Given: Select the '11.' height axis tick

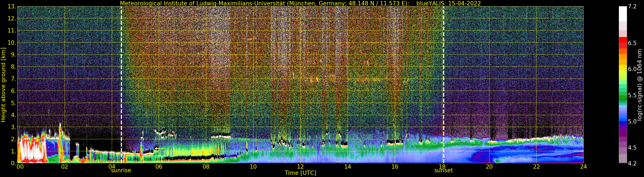Looking at the screenshot, I should pos(12,31).
